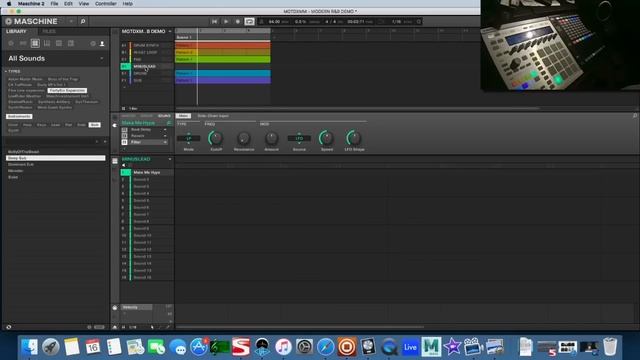Switch to the FILES tab
640x360 pixels.
[x=49, y=31]
